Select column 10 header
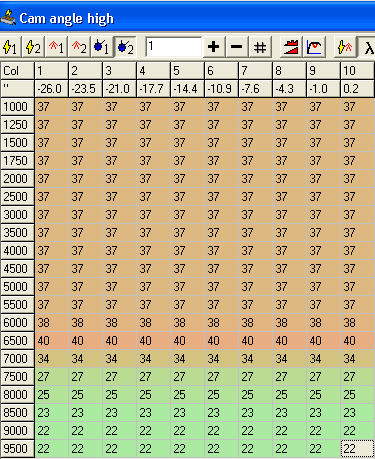Viewport: 375px width, 459px height. [x=357, y=71]
